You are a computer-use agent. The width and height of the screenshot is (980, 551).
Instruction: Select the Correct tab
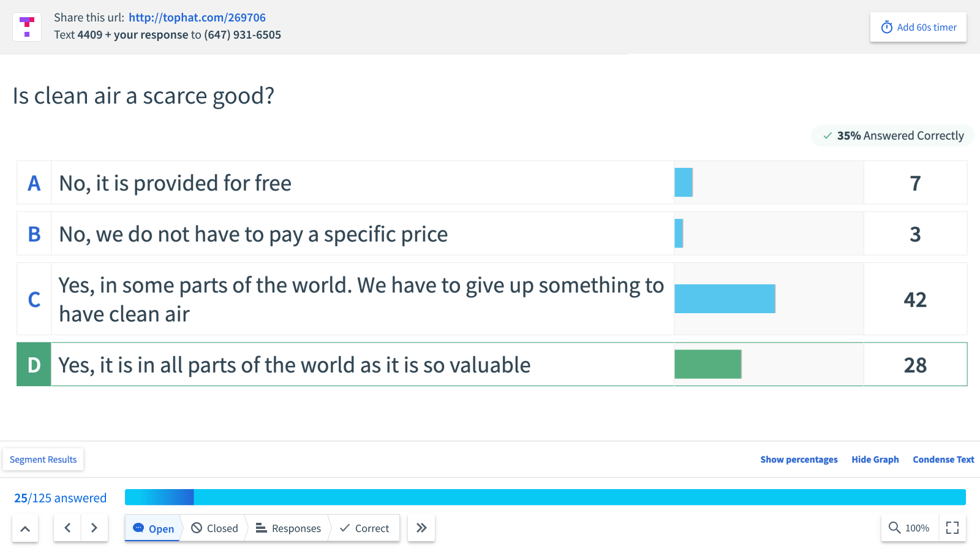click(x=364, y=528)
